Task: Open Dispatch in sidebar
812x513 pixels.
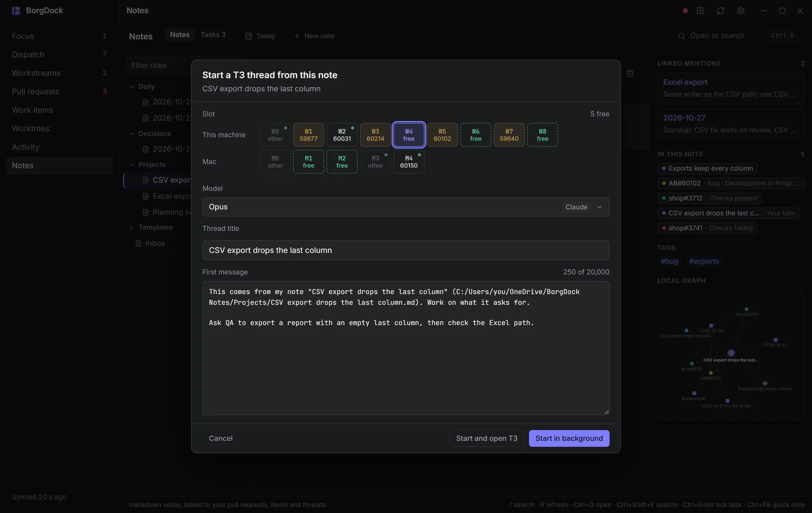Action: (59, 55)
